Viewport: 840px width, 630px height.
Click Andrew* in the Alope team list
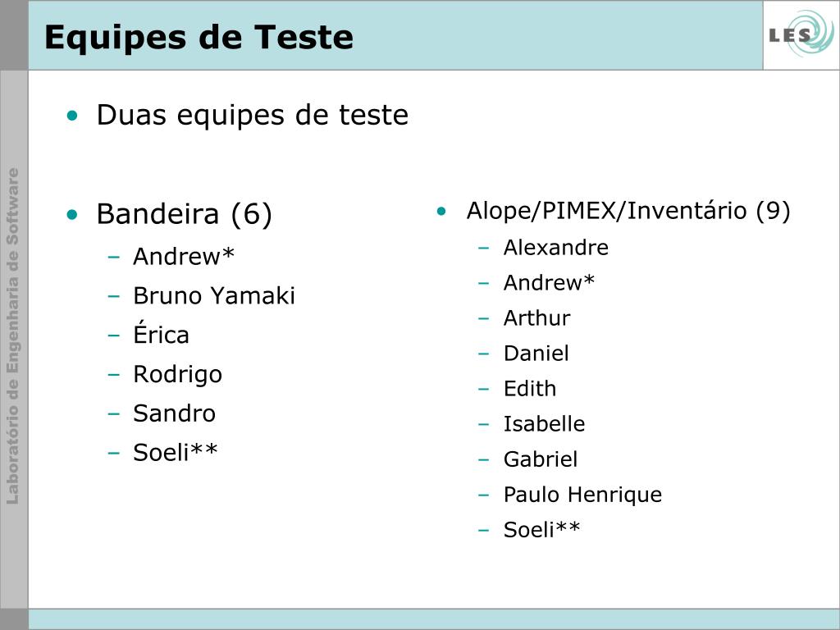549,283
